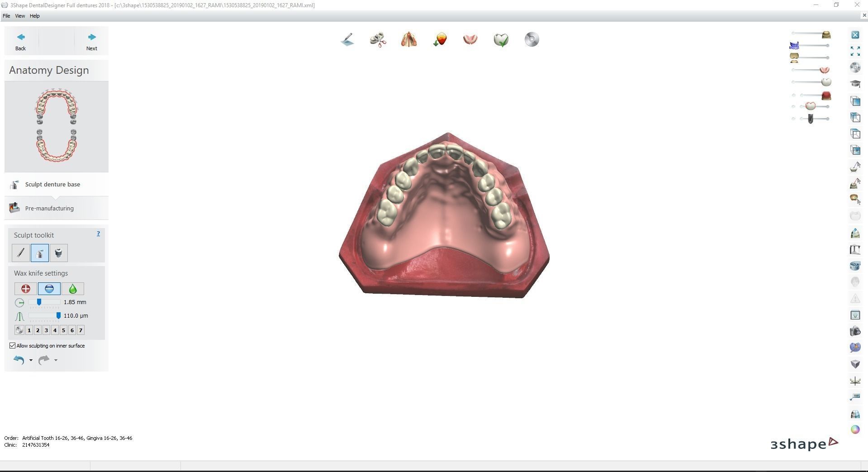This screenshot has width=868, height=472.
Task: Uncheck Allow sculpting on inner surface
Action: (x=13, y=346)
